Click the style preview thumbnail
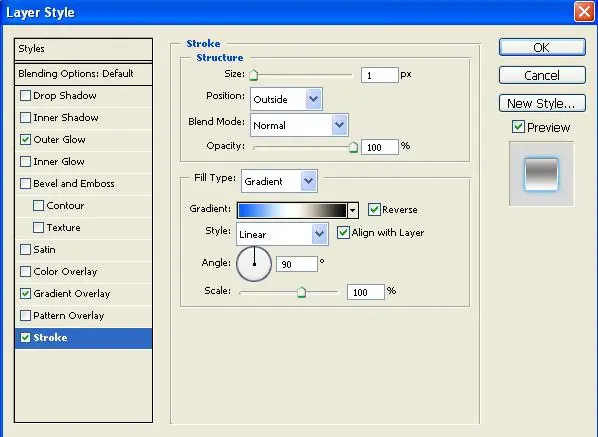The width and height of the screenshot is (598, 437). coord(541,174)
